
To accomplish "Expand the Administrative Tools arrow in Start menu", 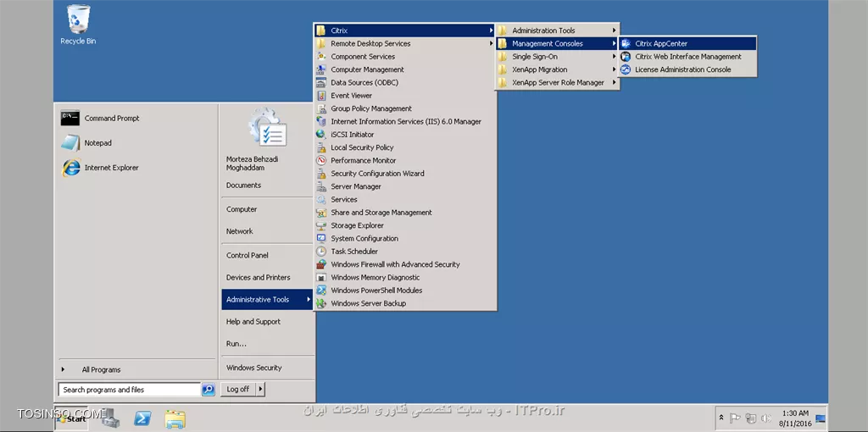I will pyautogui.click(x=309, y=300).
